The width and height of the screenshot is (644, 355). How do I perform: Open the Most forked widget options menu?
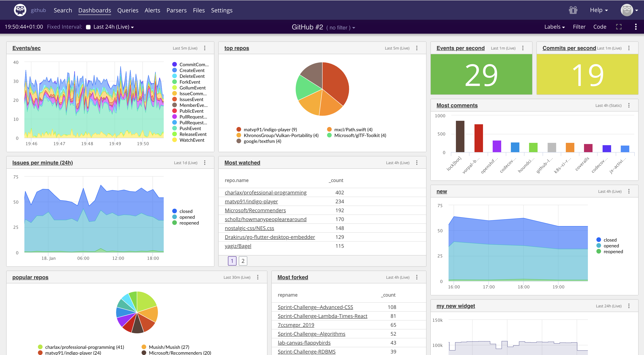click(x=417, y=277)
